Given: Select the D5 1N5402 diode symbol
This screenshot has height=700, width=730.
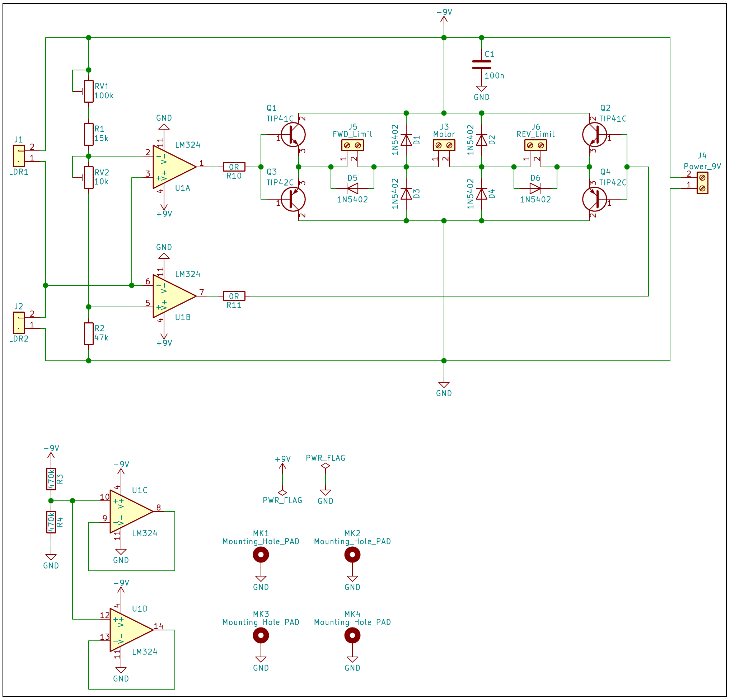Looking at the screenshot, I should tap(352, 188).
